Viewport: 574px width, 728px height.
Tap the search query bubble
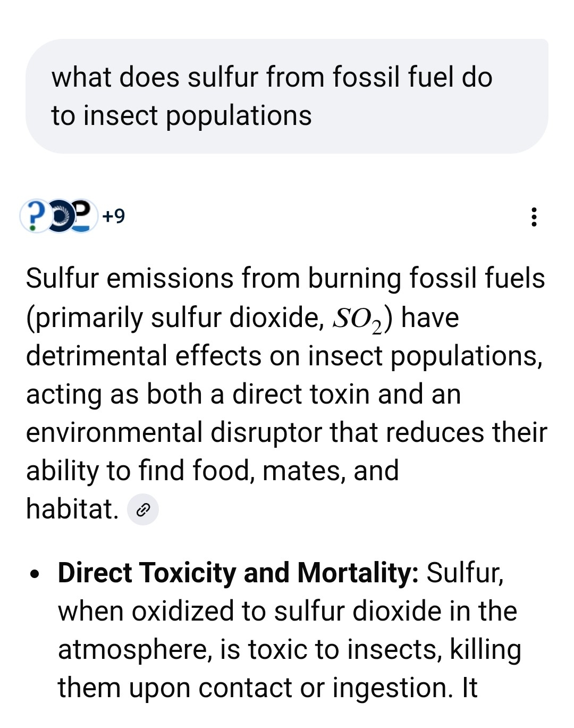click(x=287, y=96)
